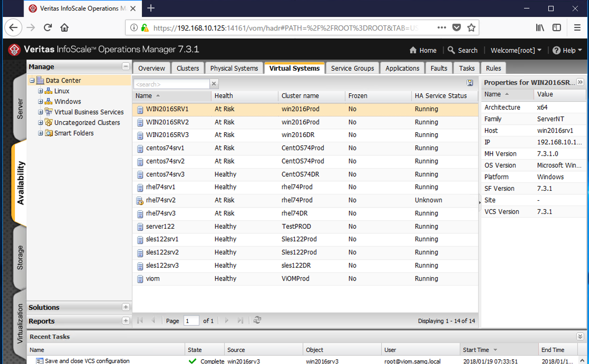Click the page number input box

(191, 321)
